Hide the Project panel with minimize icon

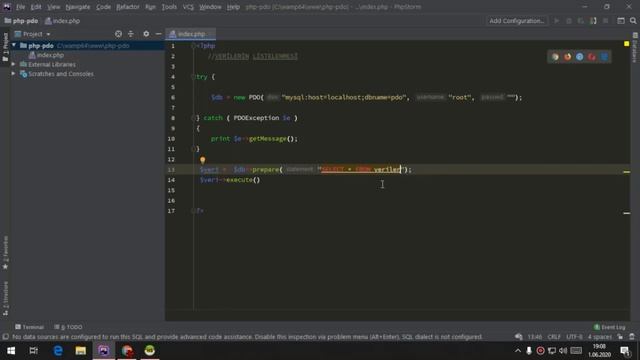click(x=158, y=34)
